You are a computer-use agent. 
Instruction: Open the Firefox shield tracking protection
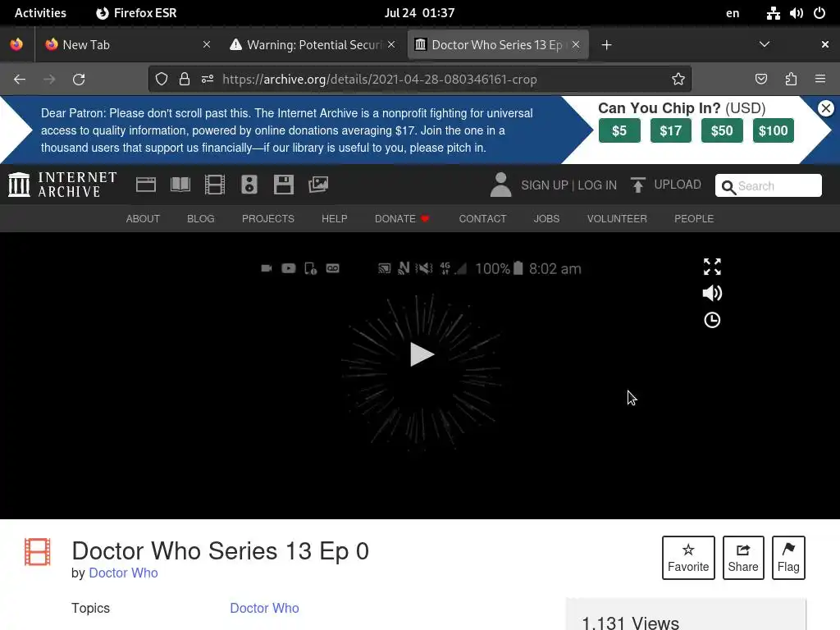click(162, 80)
